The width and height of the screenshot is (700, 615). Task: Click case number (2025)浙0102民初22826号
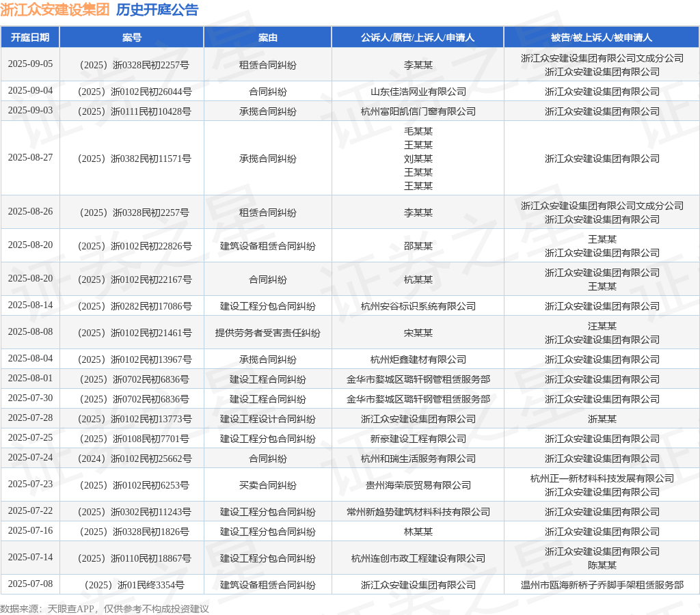tap(135, 246)
